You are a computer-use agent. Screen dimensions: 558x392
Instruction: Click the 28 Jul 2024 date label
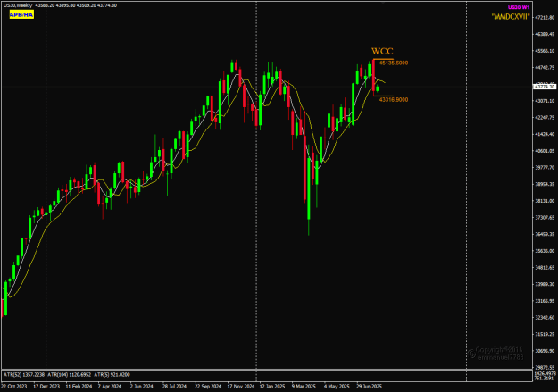click(x=174, y=387)
